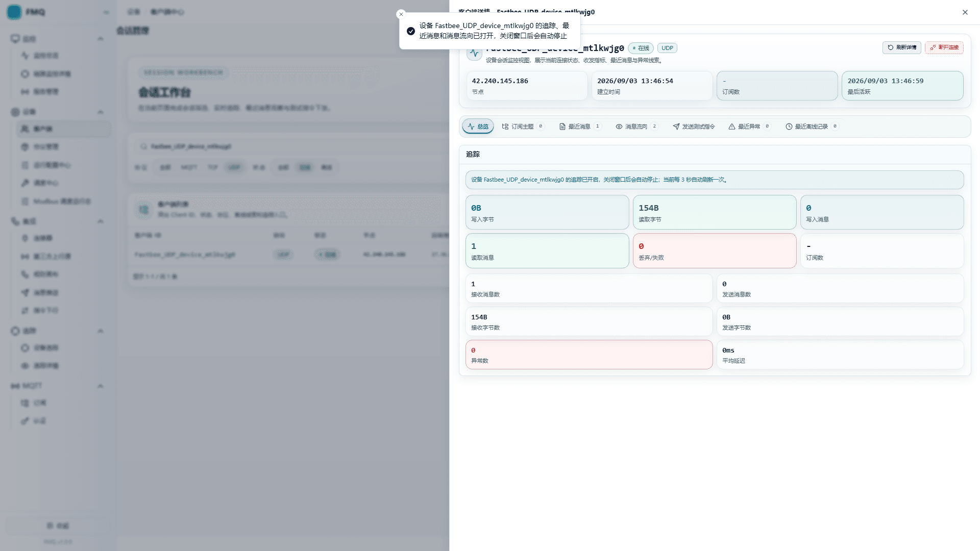Click the node IP 42.240.145.186

(500, 81)
